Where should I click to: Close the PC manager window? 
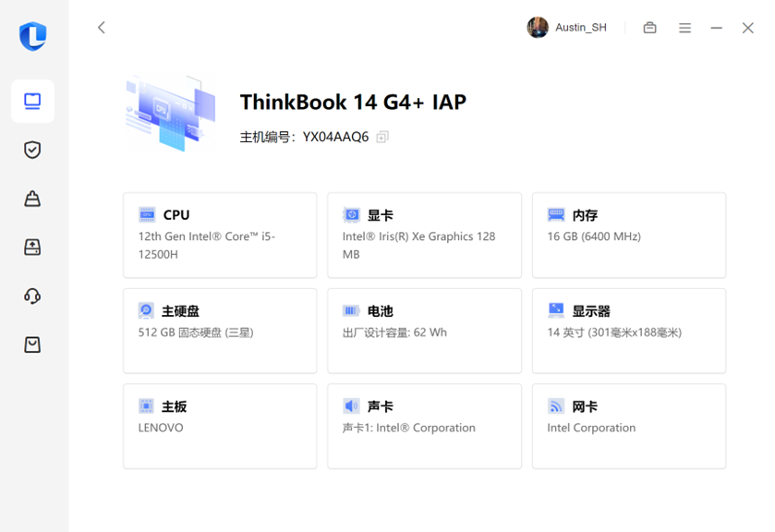pyautogui.click(x=748, y=29)
